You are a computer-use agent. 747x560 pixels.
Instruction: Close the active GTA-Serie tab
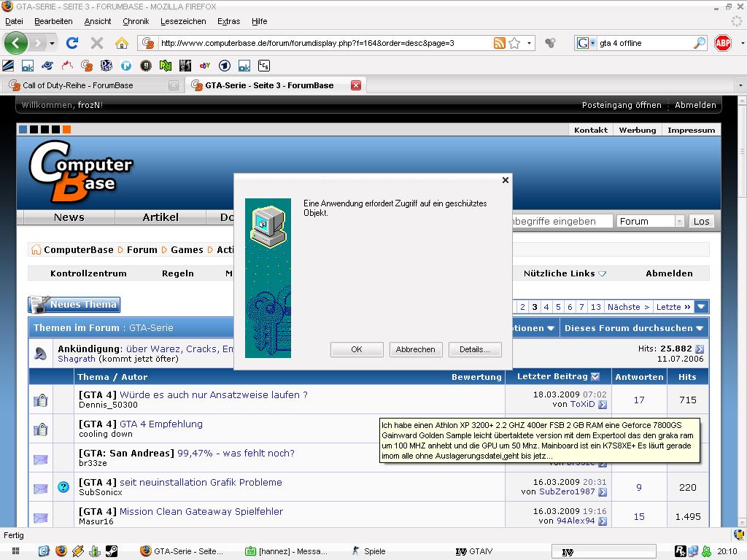coord(356,85)
